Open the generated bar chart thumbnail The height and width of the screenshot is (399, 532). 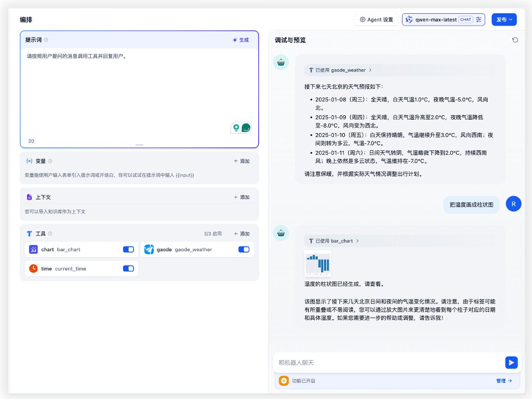coord(318,264)
